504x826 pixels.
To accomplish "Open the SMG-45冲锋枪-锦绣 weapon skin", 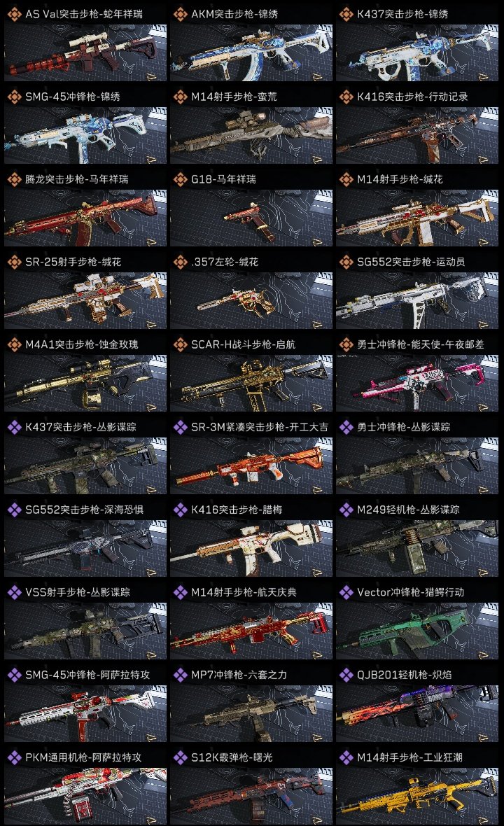I will (85, 135).
